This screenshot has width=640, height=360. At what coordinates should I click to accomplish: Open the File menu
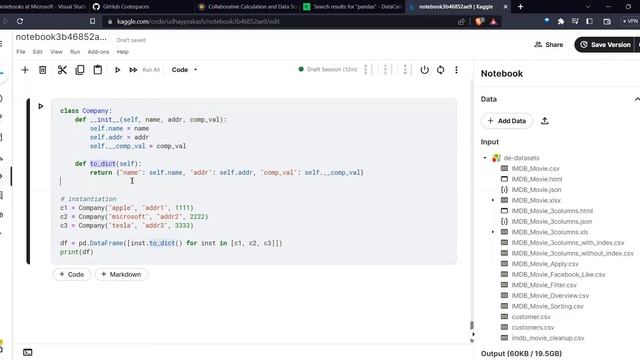[x=21, y=52]
